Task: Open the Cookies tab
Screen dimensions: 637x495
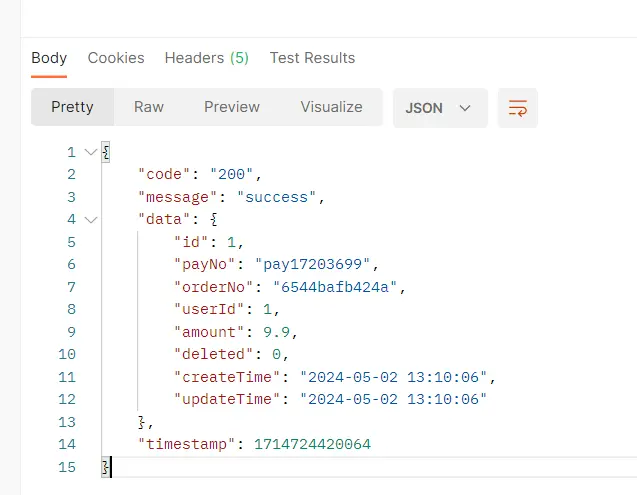Action: pyautogui.click(x=116, y=58)
